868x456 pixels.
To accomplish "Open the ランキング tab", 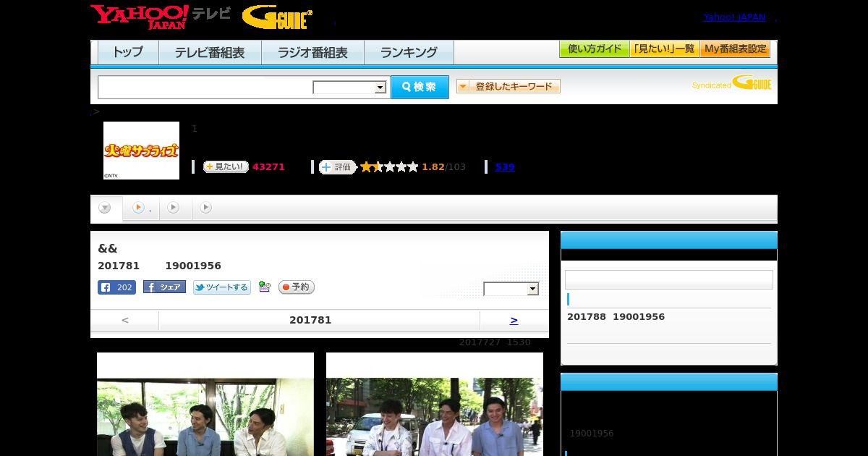I will pos(409,52).
